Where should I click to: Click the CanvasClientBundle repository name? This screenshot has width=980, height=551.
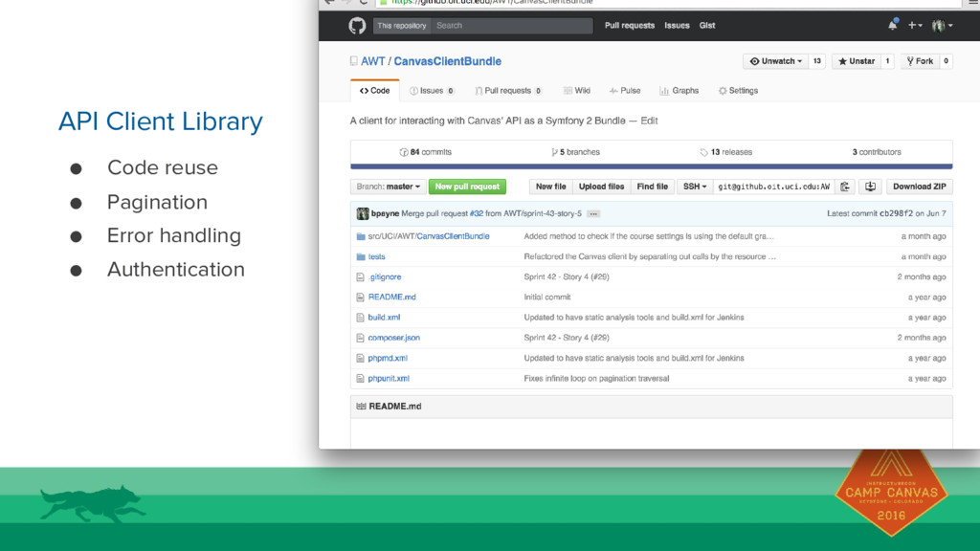tap(448, 61)
